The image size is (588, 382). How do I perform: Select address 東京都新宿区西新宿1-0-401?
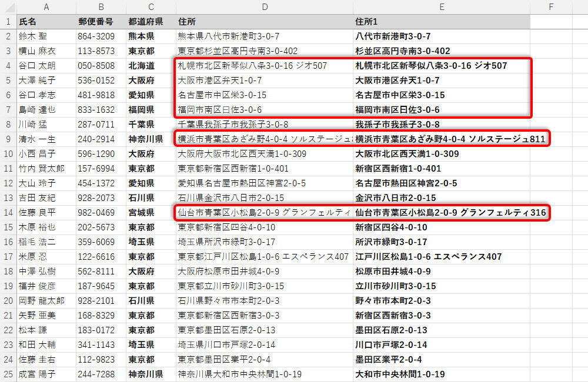point(265,169)
